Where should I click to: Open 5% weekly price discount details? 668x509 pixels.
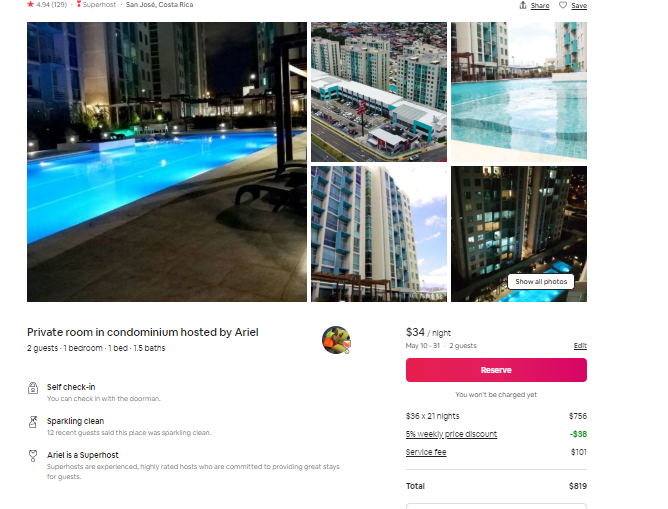[451, 434]
